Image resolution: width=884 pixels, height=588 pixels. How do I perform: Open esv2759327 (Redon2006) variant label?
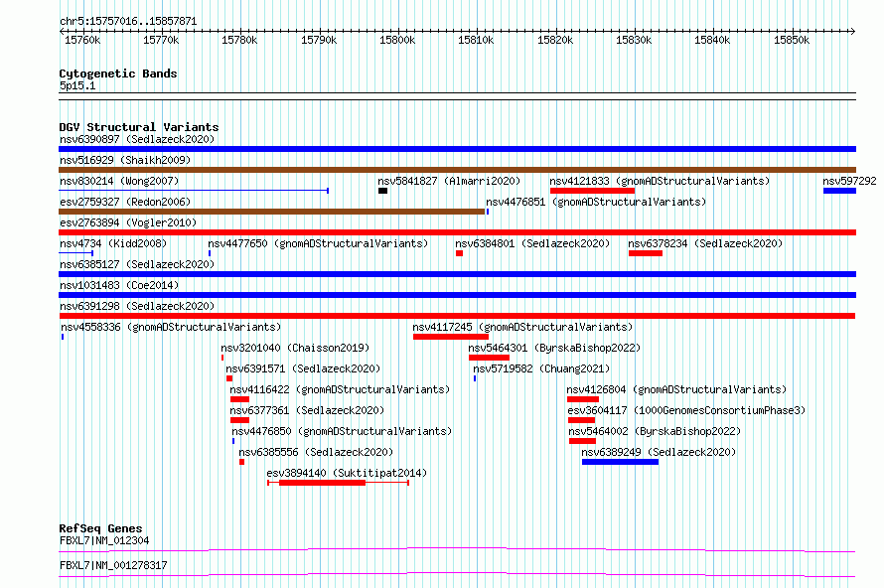click(125, 202)
